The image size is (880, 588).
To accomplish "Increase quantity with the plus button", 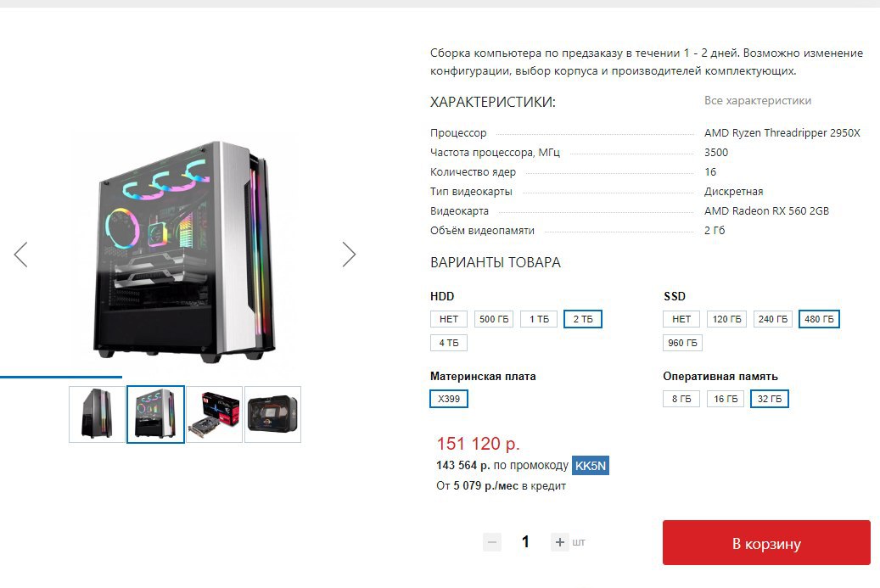I will 559,542.
